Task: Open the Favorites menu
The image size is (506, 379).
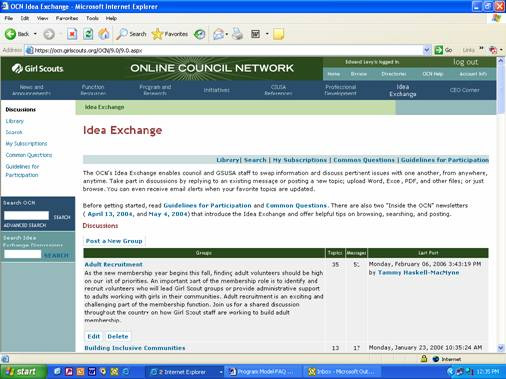Action: click(67, 18)
